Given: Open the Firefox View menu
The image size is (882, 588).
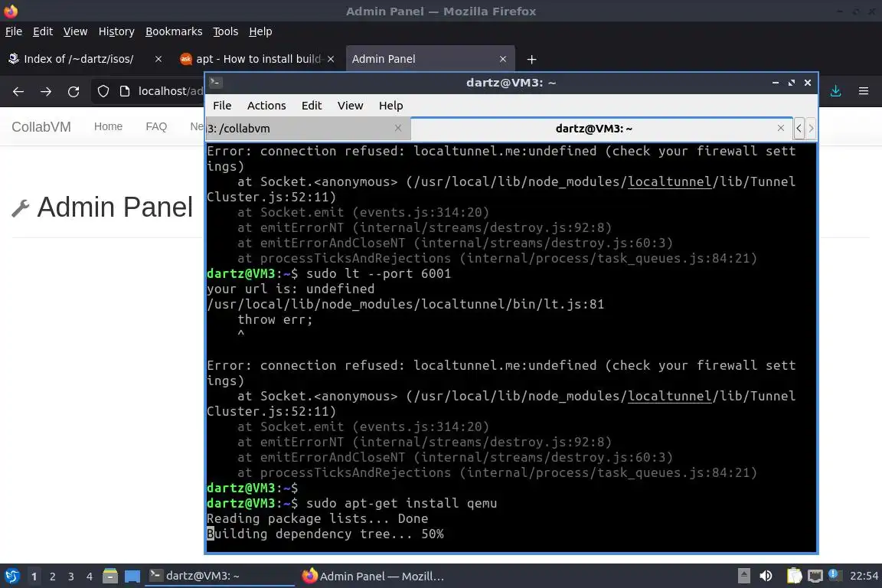Looking at the screenshot, I should [75, 31].
